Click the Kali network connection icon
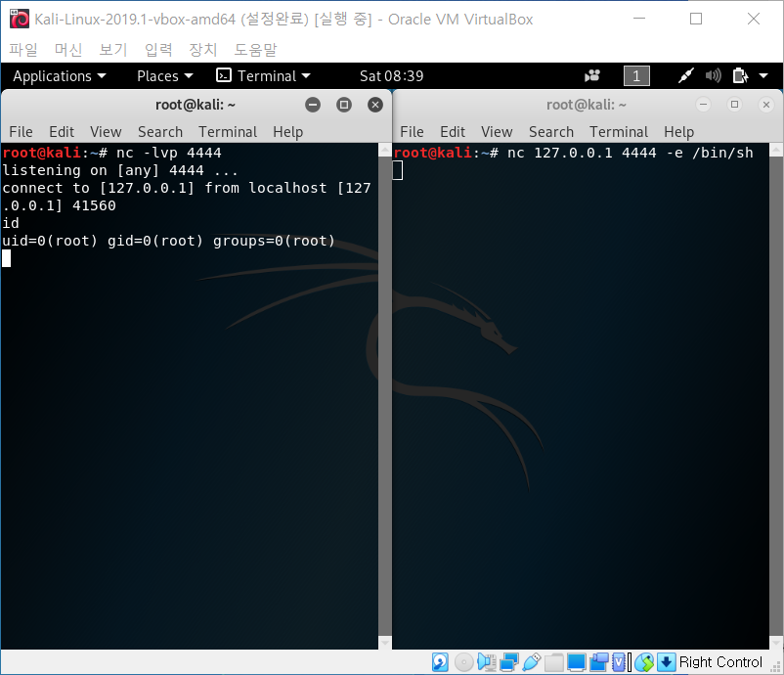Viewport: 784px width, 675px height. coord(685,76)
